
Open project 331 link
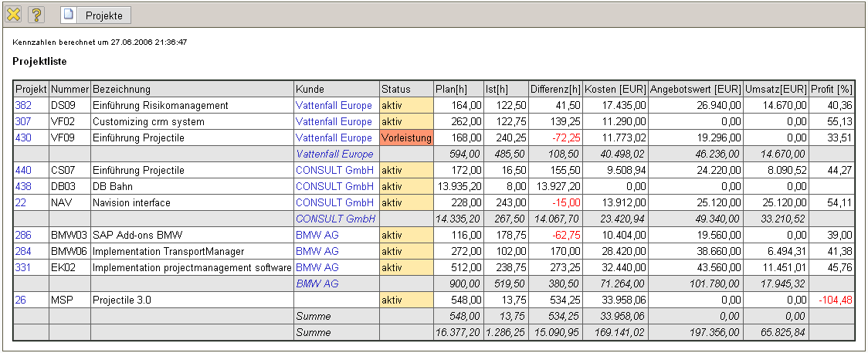coord(23,267)
